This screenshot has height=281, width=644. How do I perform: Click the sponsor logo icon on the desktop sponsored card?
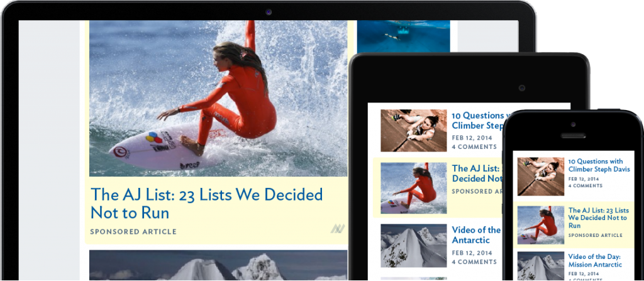(x=338, y=229)
